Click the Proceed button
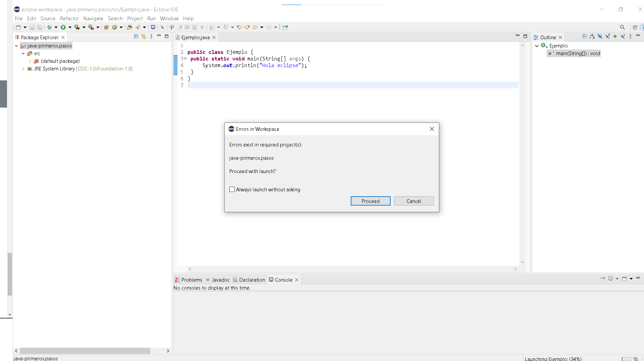The image size is (644, 361). click(x=370, y=201)
